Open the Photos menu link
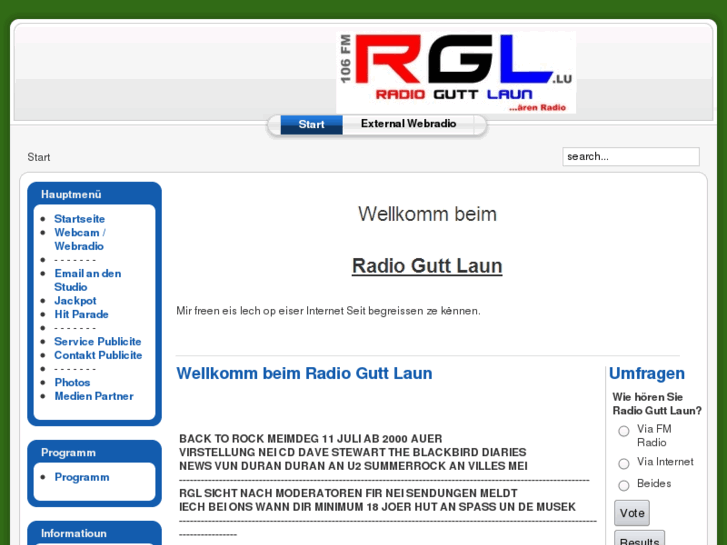This screenshot has height=545, width=727. coord(72,382)
